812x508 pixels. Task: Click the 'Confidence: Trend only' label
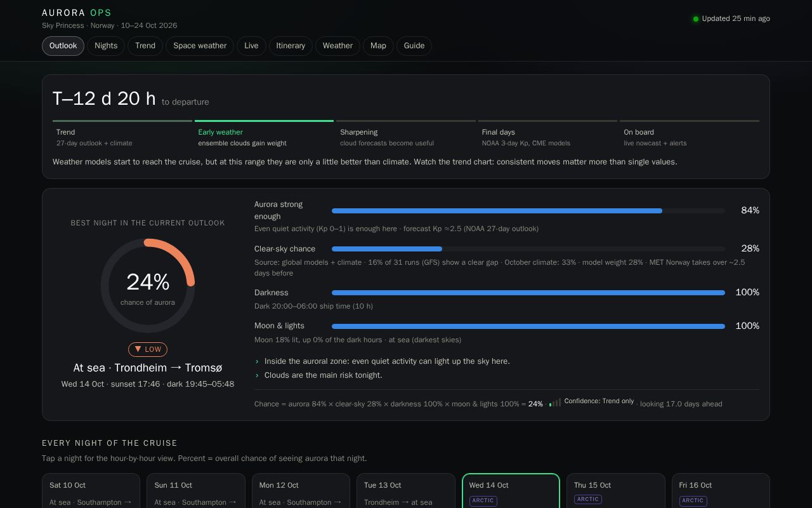click(599, 401)
